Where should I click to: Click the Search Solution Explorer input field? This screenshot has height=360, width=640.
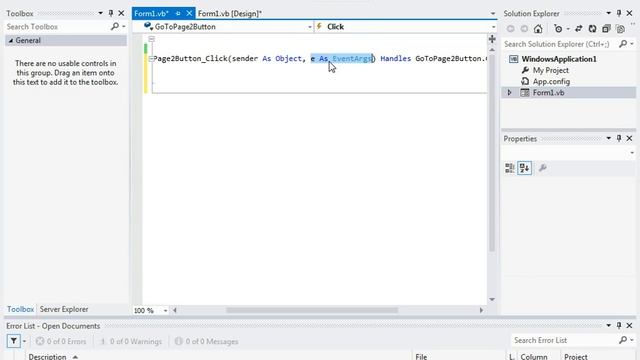pos(559,44)
